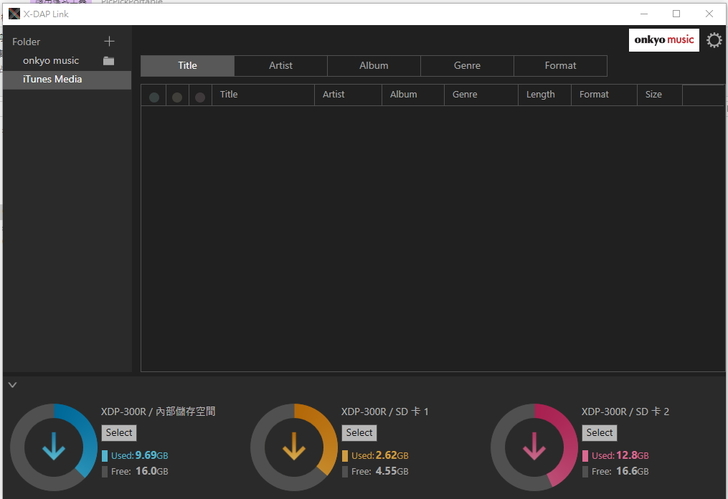
Task: Click the pink SD card 2 download arrow
Action: click(x=534, y=447)
